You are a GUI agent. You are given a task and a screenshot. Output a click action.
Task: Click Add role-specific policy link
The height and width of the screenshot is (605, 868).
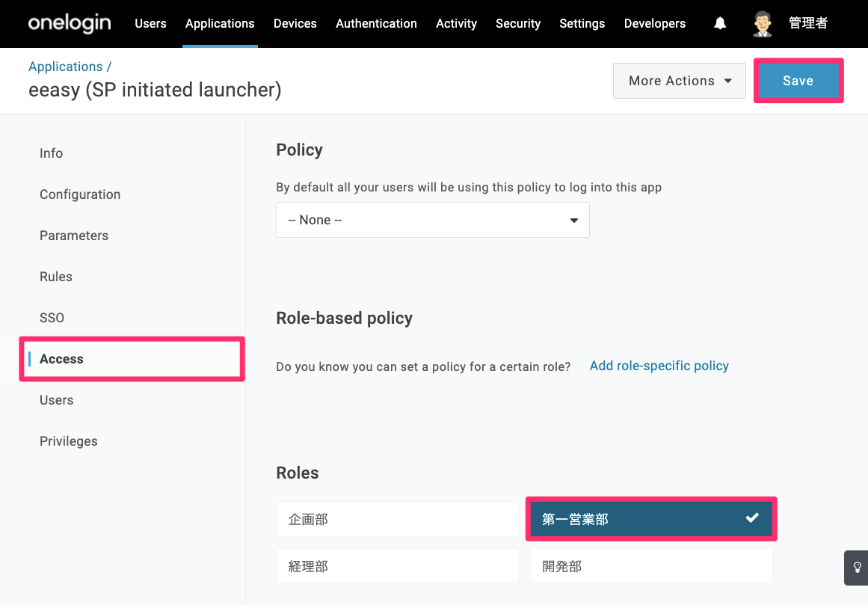pos(659,366)
